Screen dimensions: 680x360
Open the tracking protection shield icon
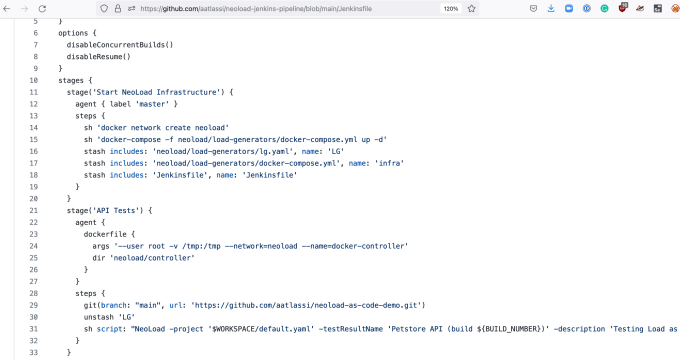pos(104,9)
